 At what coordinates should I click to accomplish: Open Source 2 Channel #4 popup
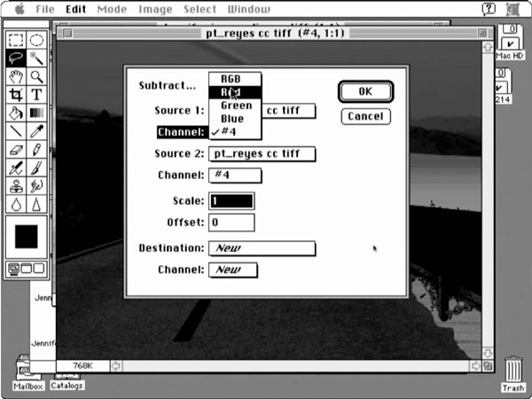coord(234,176)
